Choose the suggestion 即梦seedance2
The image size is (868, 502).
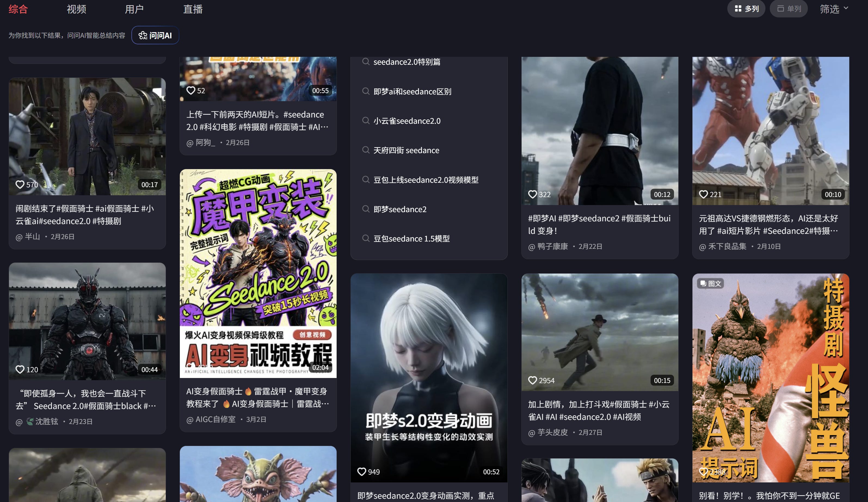pos(400,209)
